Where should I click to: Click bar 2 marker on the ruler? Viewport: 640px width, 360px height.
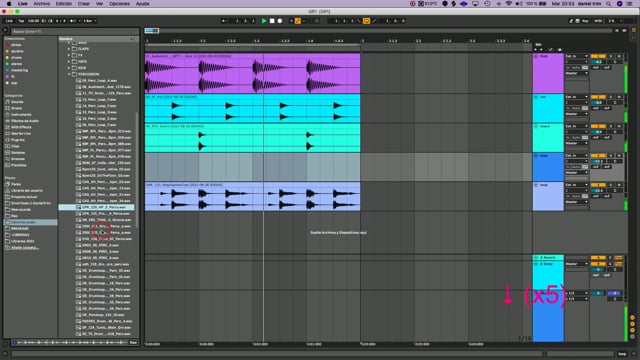pyautogui.click(x=363, y=41)
